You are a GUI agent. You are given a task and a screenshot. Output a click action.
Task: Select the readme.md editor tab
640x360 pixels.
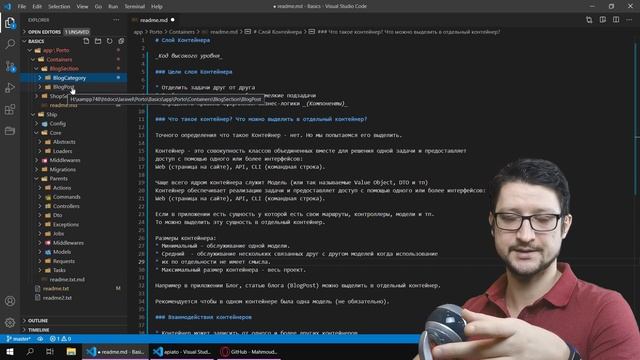(153, 20)
